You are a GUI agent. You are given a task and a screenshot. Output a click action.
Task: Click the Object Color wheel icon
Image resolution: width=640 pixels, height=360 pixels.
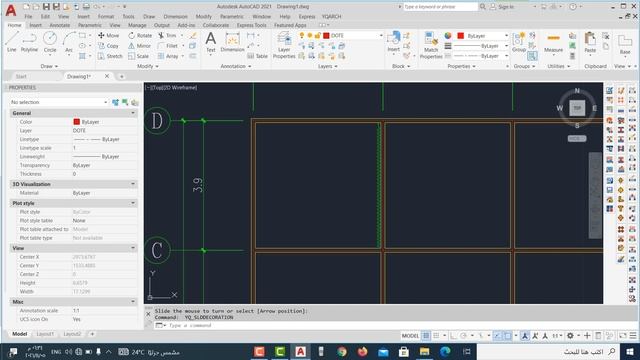448,36
